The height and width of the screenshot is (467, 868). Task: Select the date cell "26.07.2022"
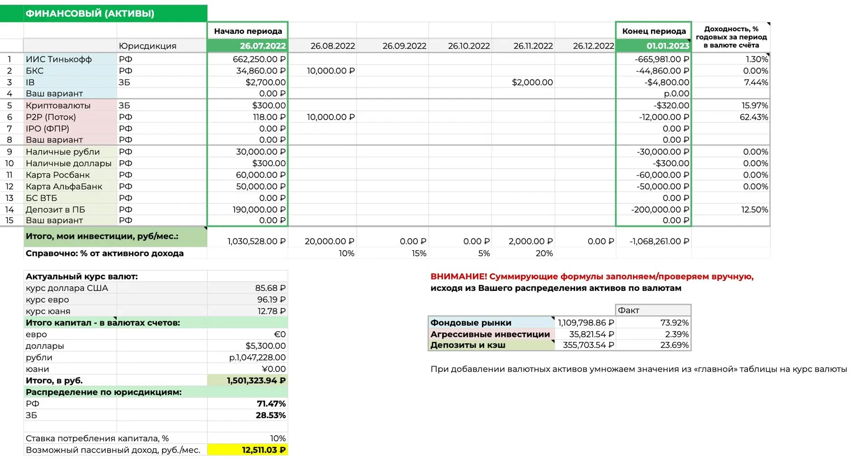[x=248, y=46]
